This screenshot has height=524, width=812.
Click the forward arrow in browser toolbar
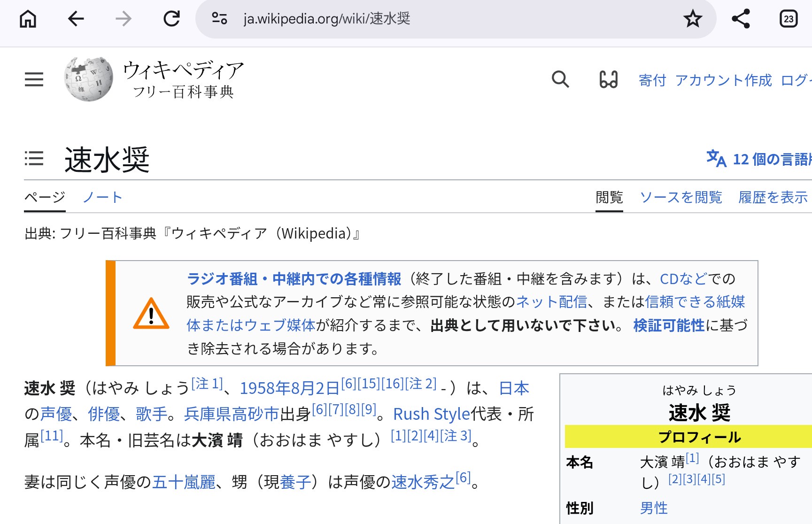tap(124, 19)
